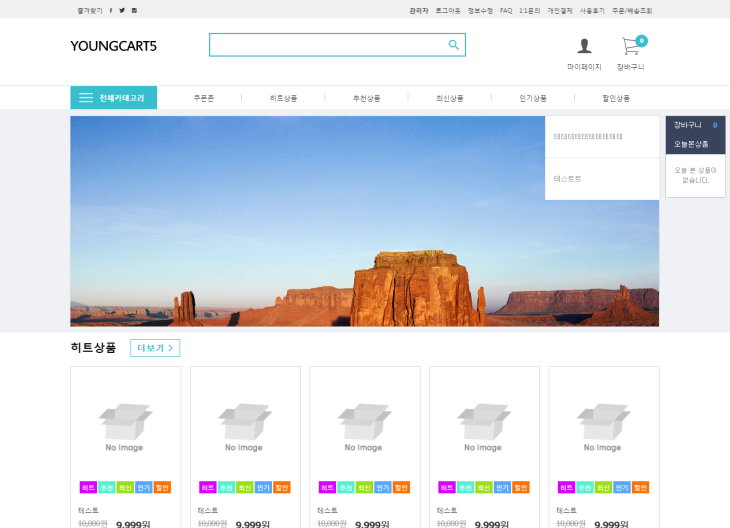The image size is (730, 528).
Task: Click the 로그아웃 link
Action: pyautogui.click(x=448, y=10)
